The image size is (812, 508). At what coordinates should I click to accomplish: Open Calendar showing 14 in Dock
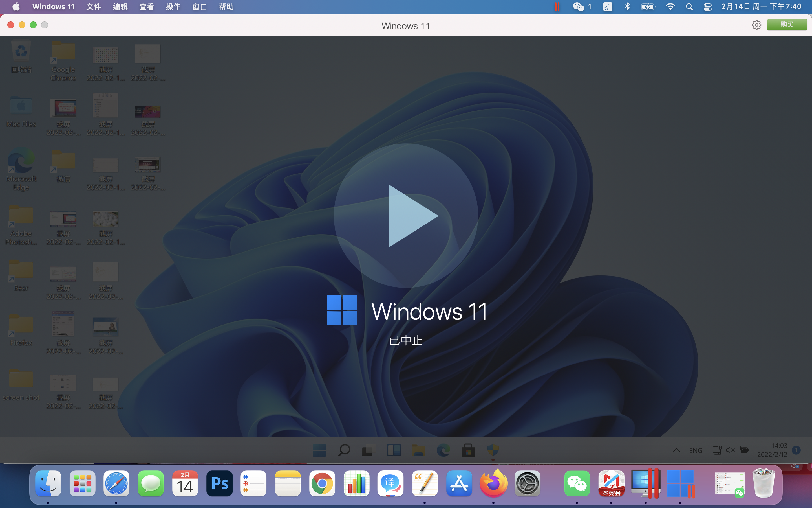click(185, 483)
